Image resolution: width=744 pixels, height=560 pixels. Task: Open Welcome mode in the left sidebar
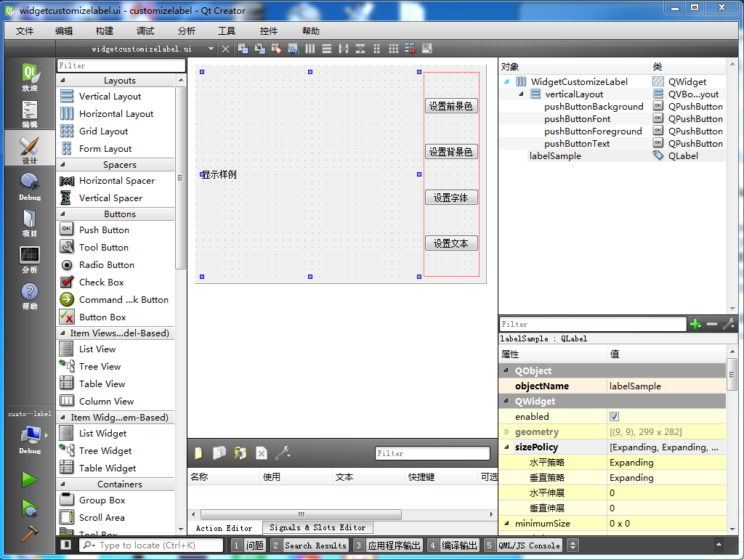click(29, 76)
